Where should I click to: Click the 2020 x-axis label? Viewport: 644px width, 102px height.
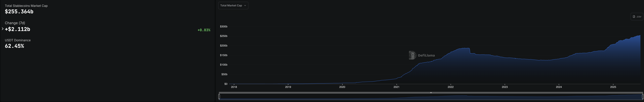pos(342,87)
